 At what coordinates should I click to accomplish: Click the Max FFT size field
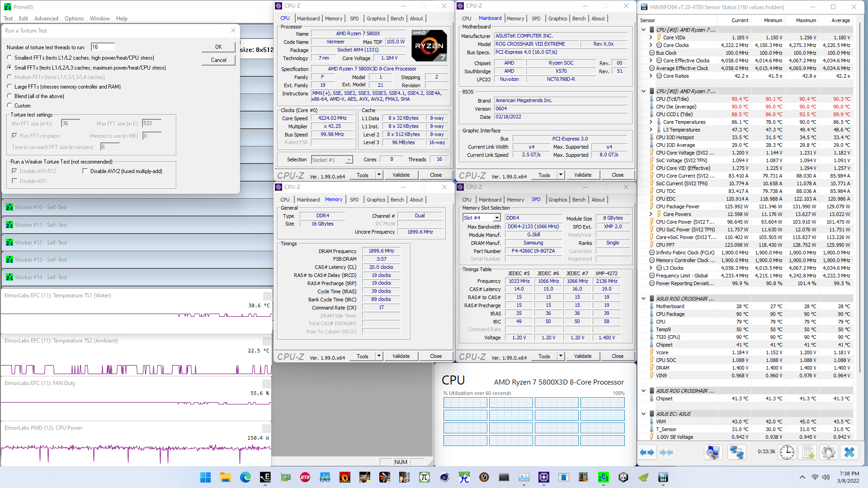152,123
